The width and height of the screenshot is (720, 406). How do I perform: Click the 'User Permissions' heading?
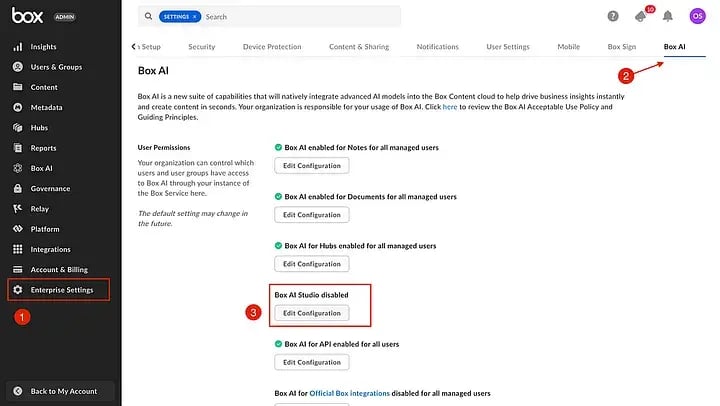tap(164, 147)
